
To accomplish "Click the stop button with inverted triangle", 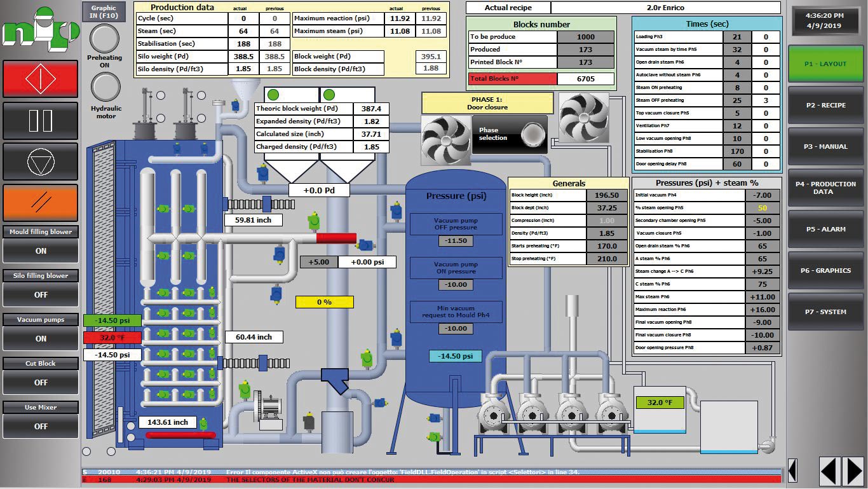I will (41, 162).
